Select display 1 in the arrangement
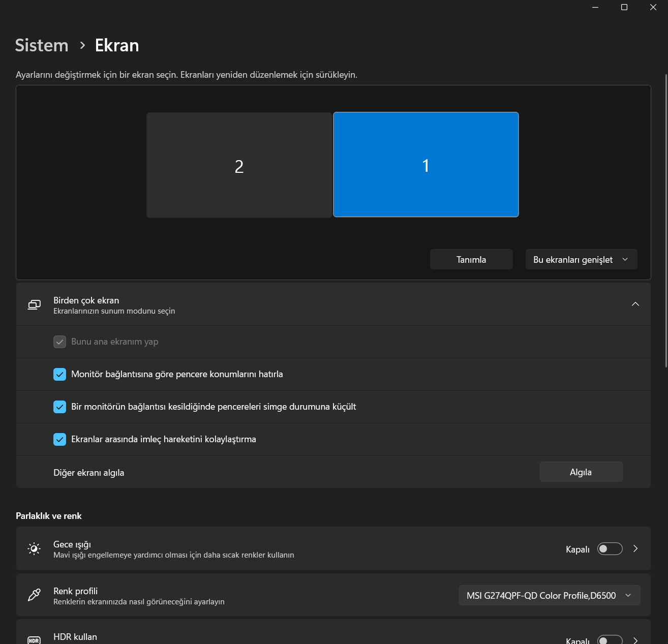 [426, 165]
